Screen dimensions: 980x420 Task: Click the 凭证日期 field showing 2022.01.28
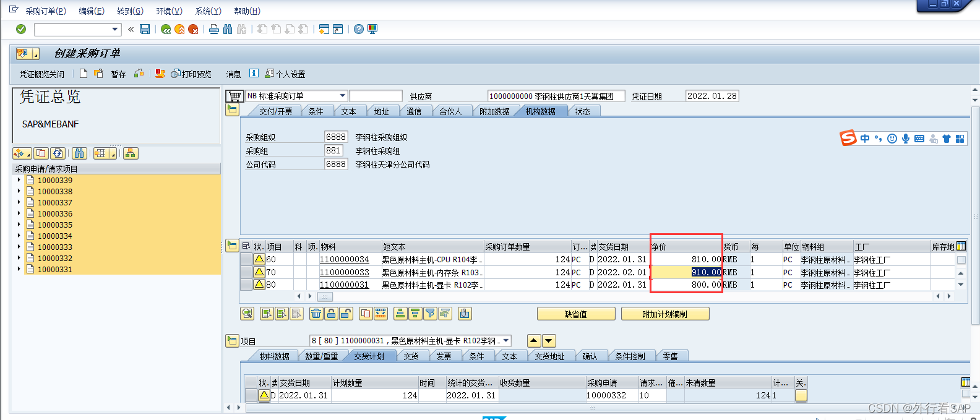coord(712,96)
